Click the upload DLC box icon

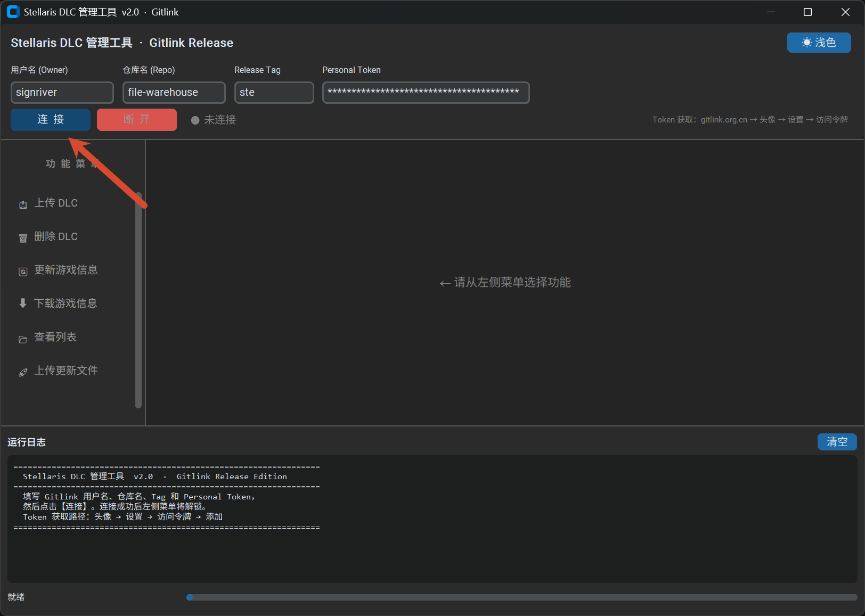coord(23,205)
